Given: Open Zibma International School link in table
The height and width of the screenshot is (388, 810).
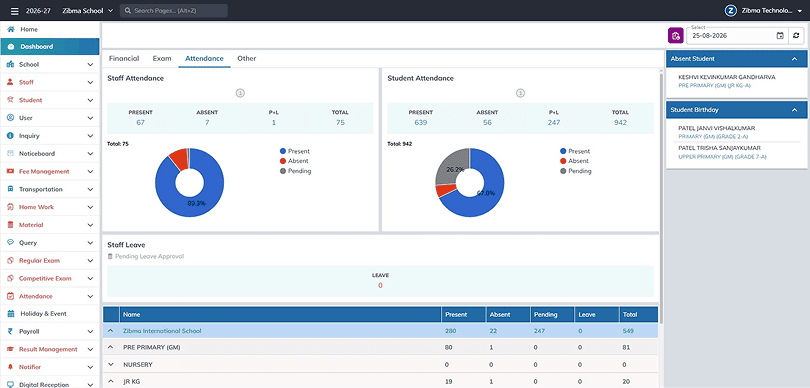Looking at the screenshot, I should coord(162,331).
